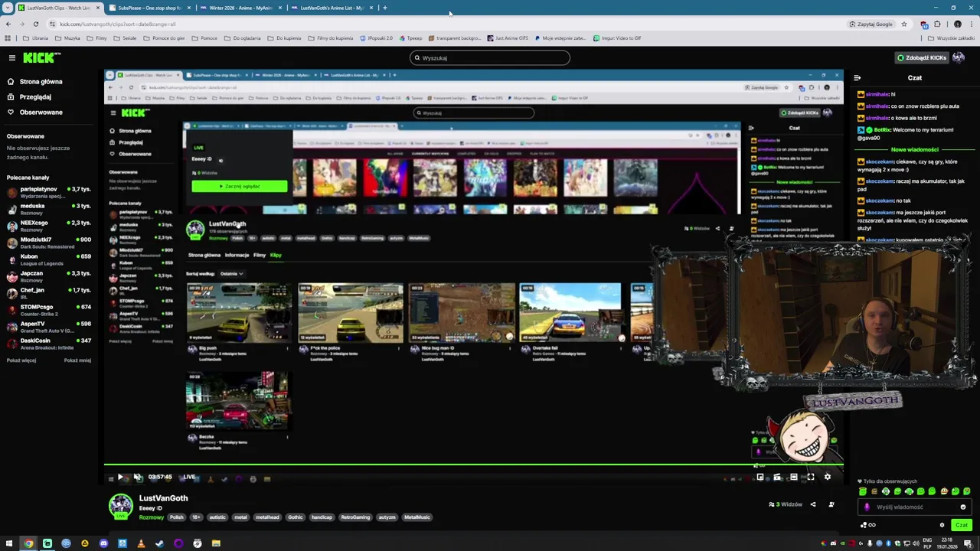Screen dimensions: 980x551
Task: Toggle the player volume mute icon
Action: click(x=137, y=478)
